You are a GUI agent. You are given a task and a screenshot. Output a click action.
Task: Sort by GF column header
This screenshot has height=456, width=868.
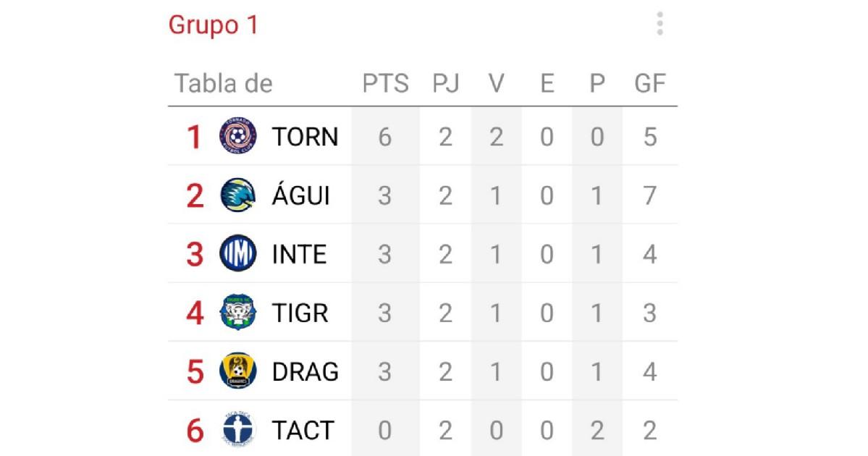tap(650, 83)
